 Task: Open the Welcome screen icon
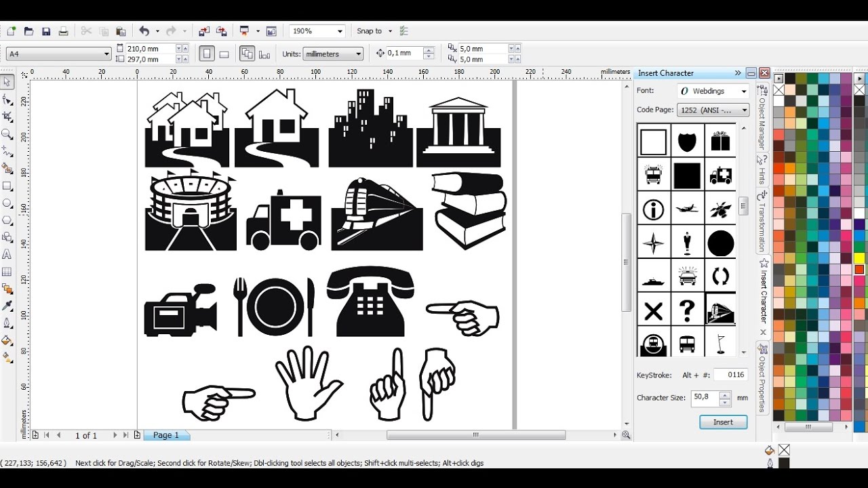coord(271,31)
